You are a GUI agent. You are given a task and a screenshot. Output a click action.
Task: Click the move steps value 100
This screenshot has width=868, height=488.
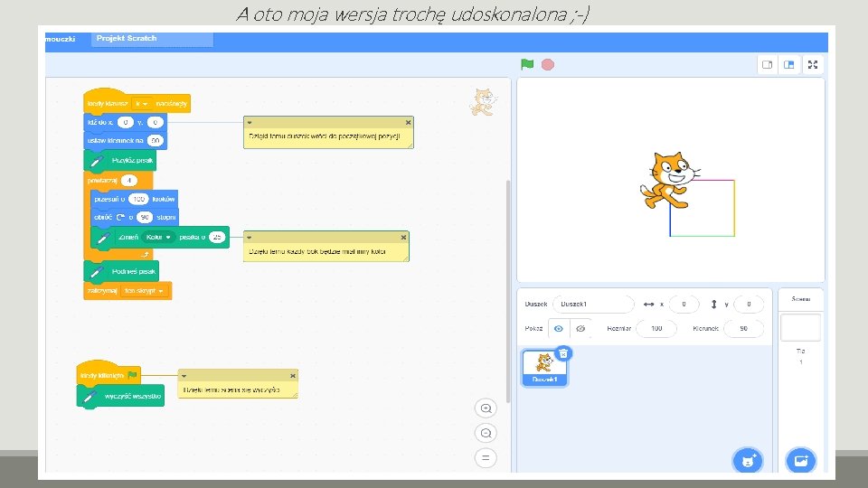pos(138,199)
